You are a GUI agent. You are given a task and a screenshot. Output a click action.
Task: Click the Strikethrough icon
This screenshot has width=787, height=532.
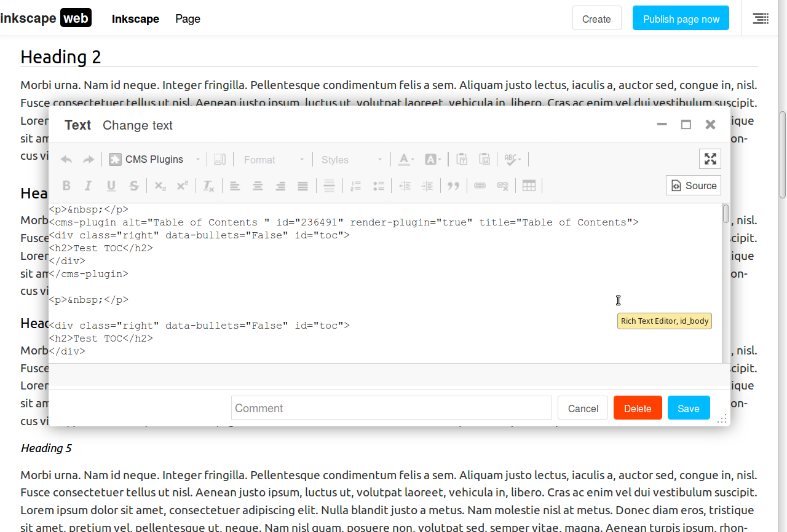coord(133,186)
